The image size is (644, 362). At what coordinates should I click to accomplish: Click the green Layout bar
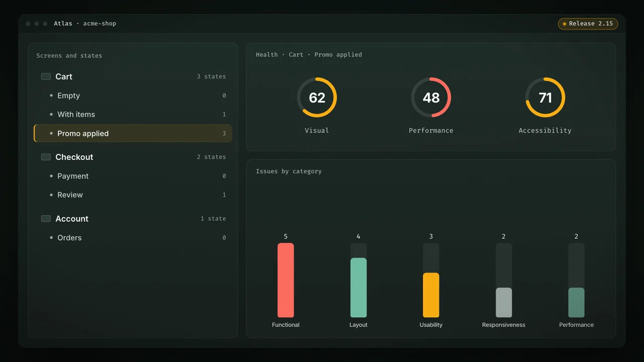tap(359, 288)
